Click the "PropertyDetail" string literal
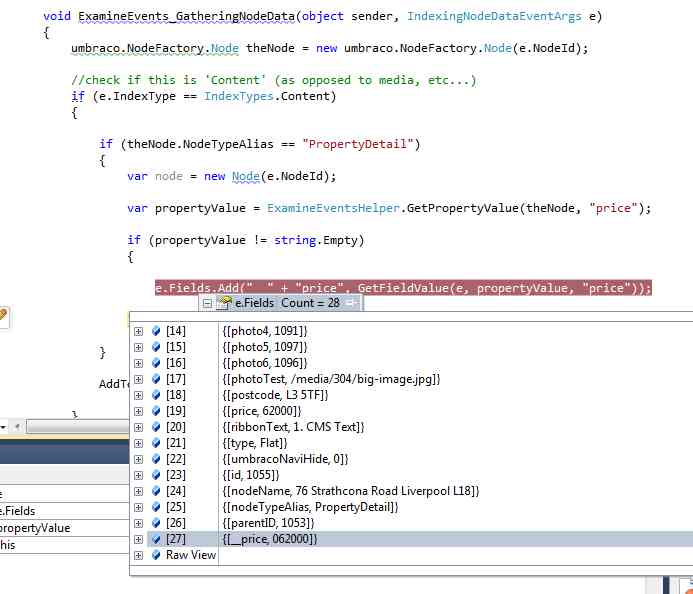This screenshot has width=693, height=594. click(358, 144)
